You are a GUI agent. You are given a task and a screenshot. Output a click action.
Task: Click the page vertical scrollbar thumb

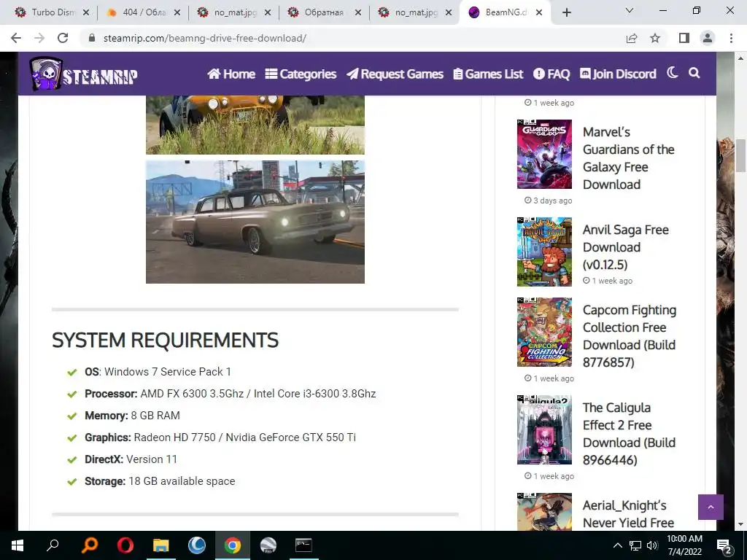741,156
